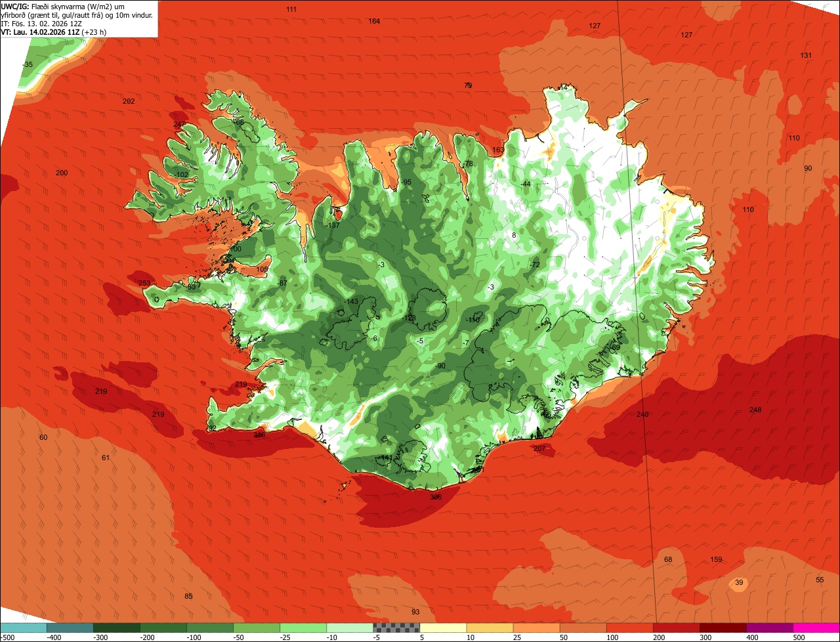The image size is (840, 642).
Task: Click the value 164 at the top
Action: coord(374,21)
